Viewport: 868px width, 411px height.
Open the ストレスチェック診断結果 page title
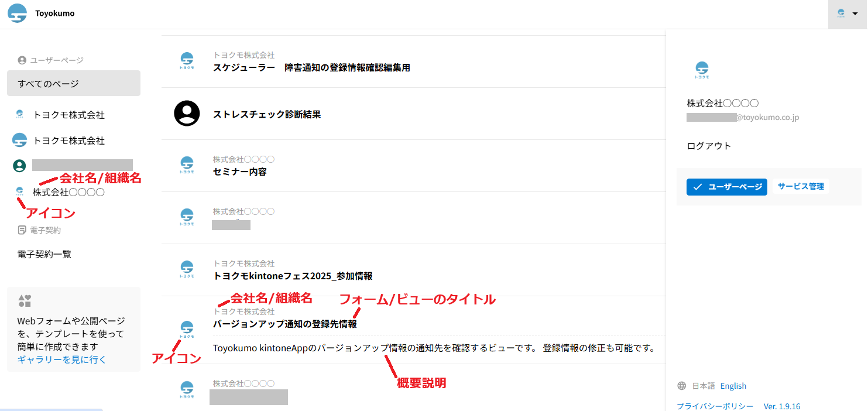pos(267,114)
